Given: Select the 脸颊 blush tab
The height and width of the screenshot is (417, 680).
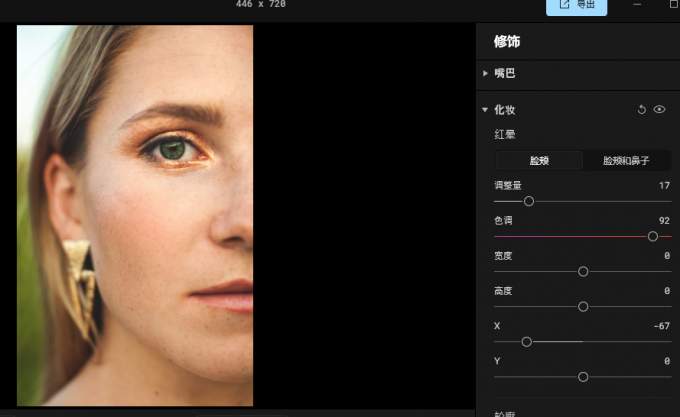Looking at the screenshot, I should pos(539,160).
